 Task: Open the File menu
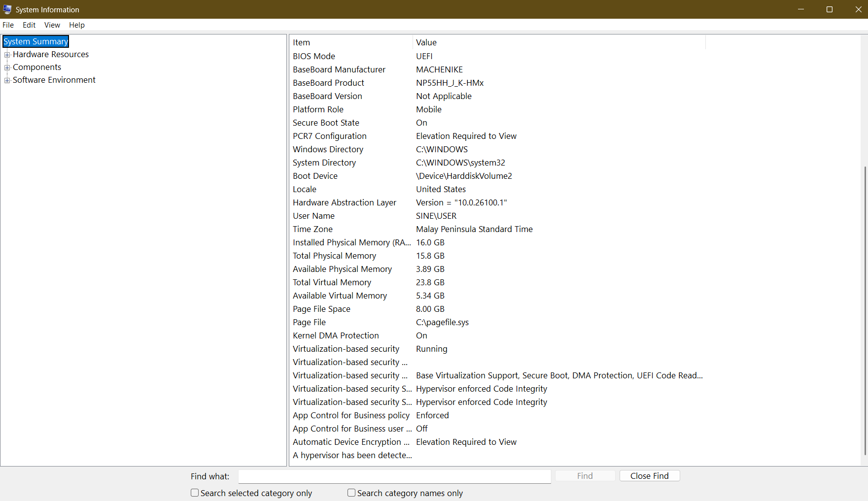pyautogui.click(x=8, y=25)
